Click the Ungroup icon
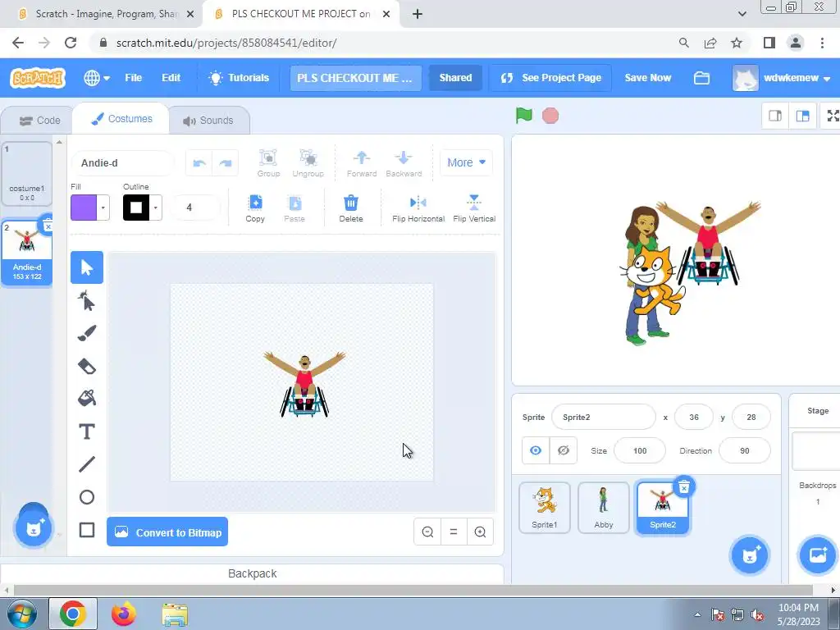This screenshot has height=630, width=840. (308, 163)
